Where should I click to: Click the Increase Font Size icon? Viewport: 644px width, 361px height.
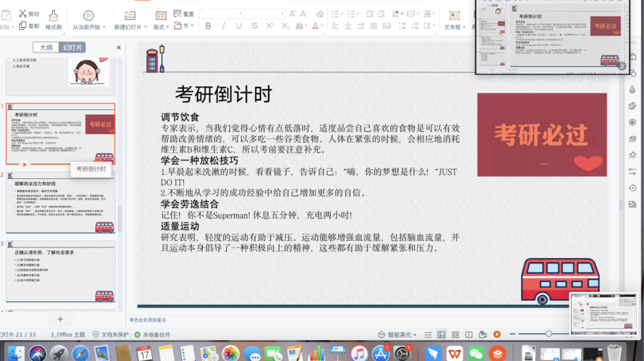292,14
